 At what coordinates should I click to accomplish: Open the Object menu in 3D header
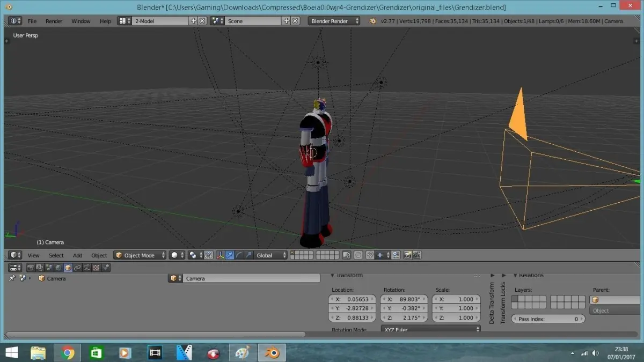coord(99,255)
